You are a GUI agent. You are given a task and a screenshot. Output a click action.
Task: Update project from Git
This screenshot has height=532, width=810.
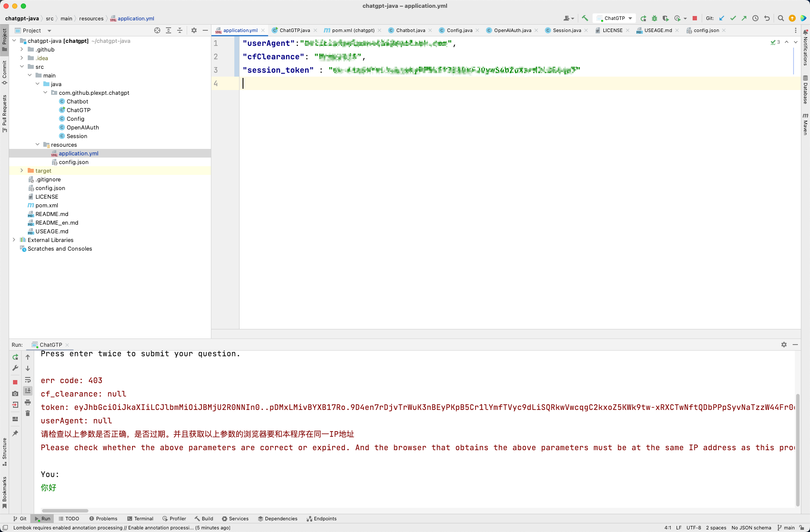[722, 18]
